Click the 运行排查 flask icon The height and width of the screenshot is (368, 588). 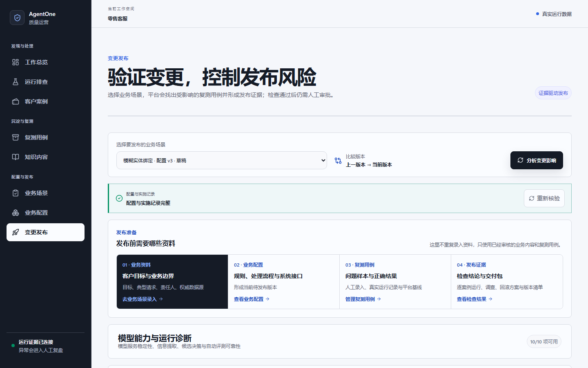click(16, 82)
